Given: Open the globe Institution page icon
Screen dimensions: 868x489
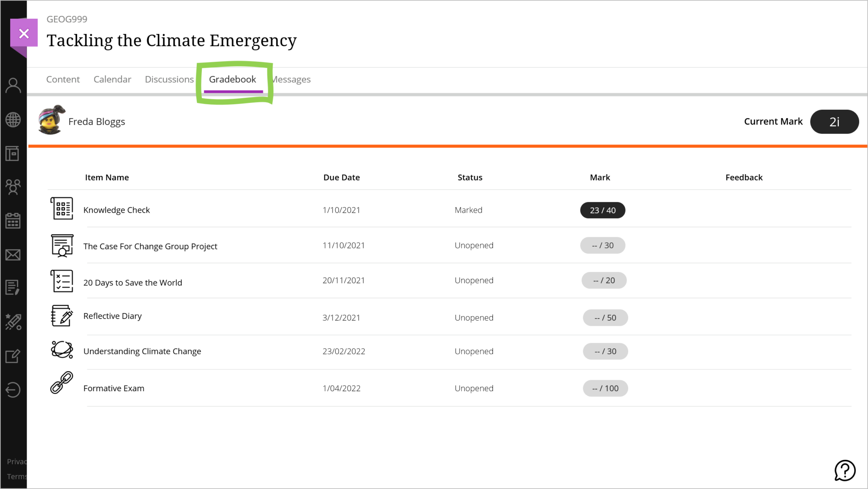Looking at the screenshot, I should [13, 119].
